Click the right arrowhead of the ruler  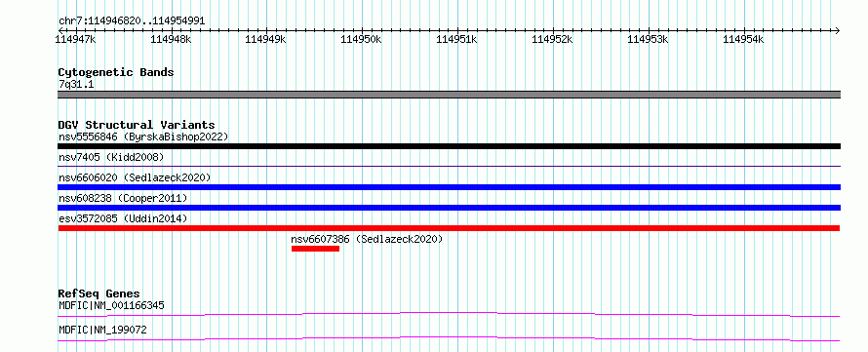(x=838, y=30)
